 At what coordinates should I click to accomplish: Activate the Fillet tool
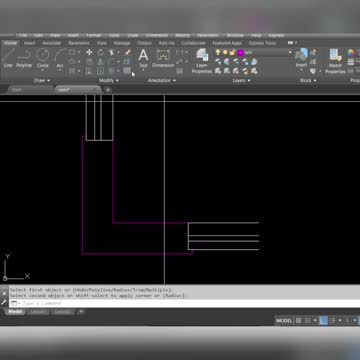pyautogui.click(x=111, y=62)
